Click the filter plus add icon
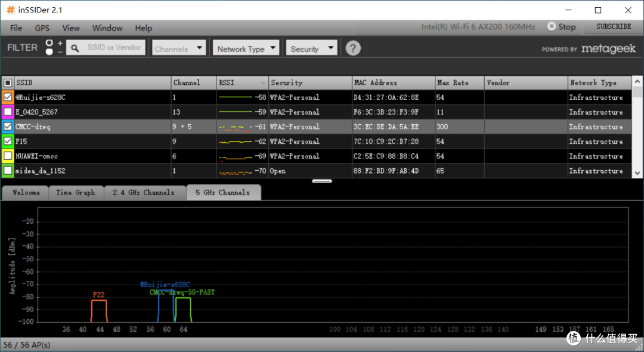This screenshot has height=352, width=644. tap(60, 43)
